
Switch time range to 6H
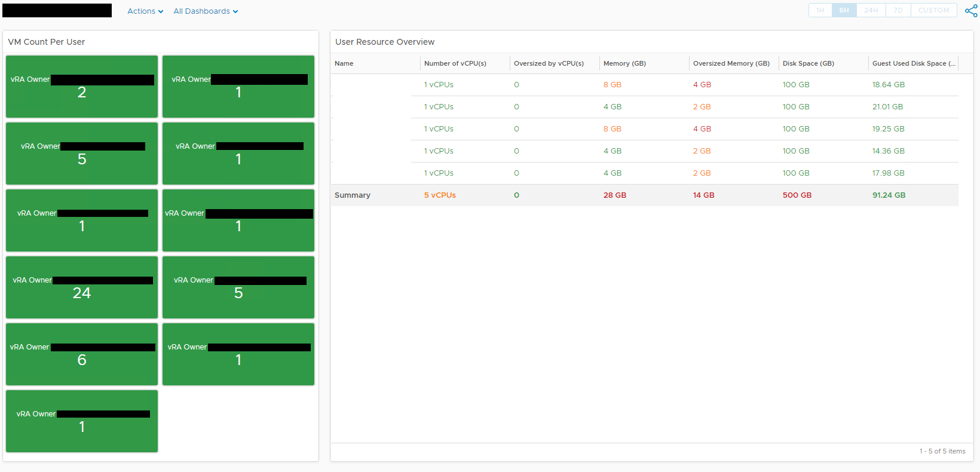pyautogui.click(x=844, y=11)
